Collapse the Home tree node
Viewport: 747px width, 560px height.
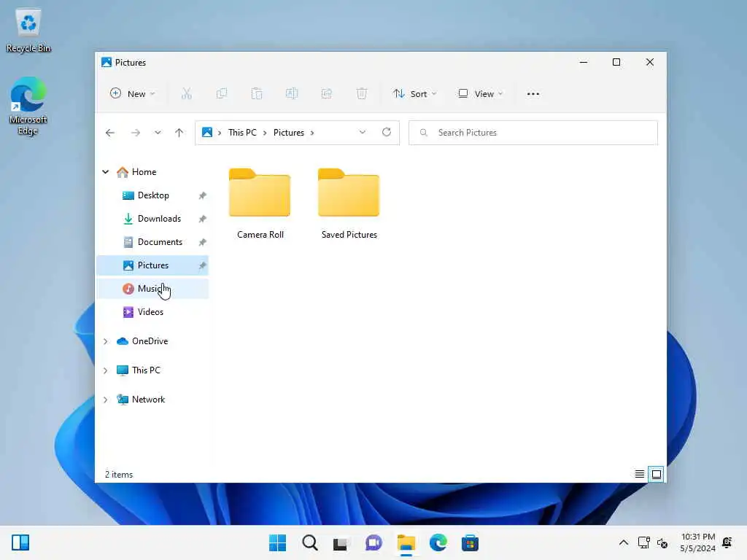pyautogui.click(x=106, y=172)
